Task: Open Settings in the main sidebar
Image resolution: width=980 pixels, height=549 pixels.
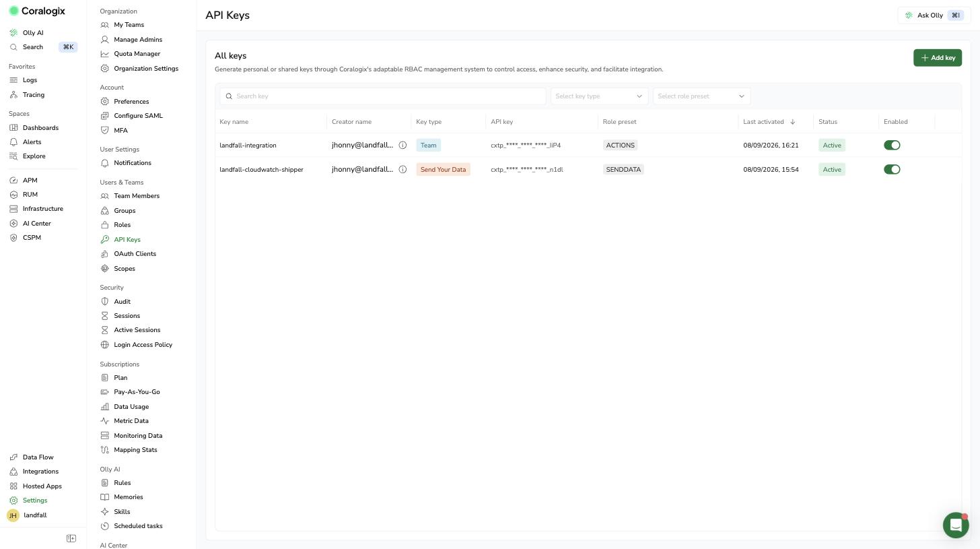Action: (28, 500)
